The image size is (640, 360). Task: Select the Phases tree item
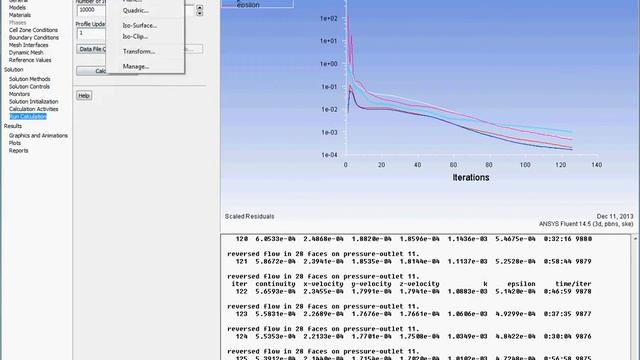coord(17,22)
